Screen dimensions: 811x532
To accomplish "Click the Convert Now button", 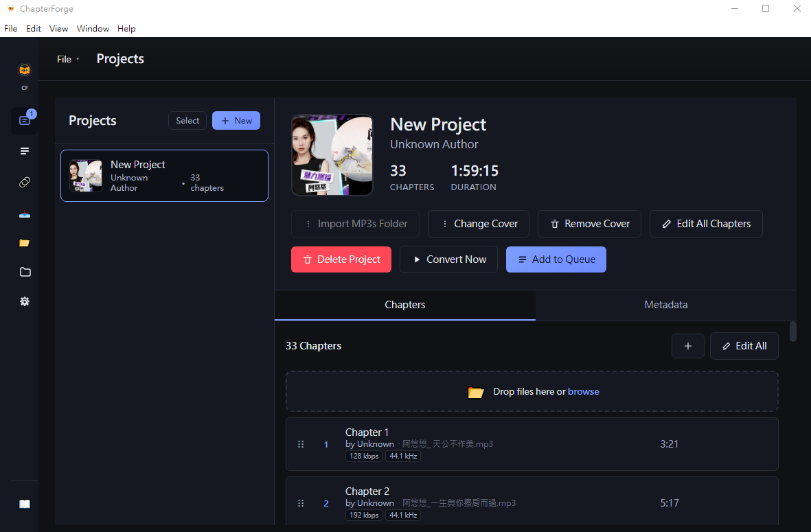I will pyautogui.click(x=448, y=259).
